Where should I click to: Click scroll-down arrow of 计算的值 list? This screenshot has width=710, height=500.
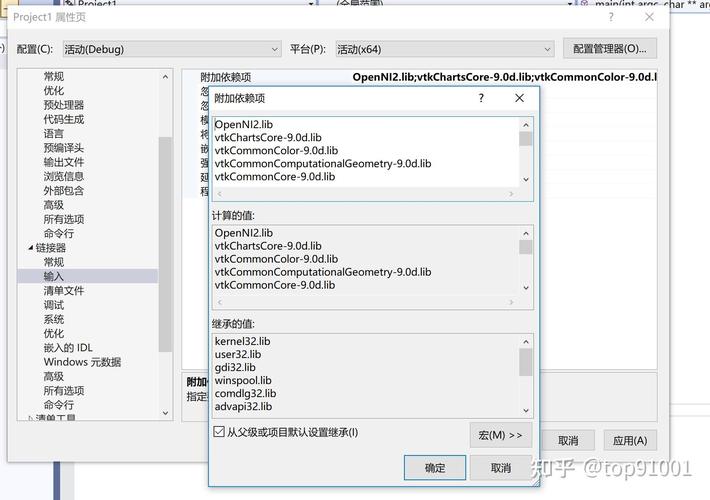[x=526, y=288]
